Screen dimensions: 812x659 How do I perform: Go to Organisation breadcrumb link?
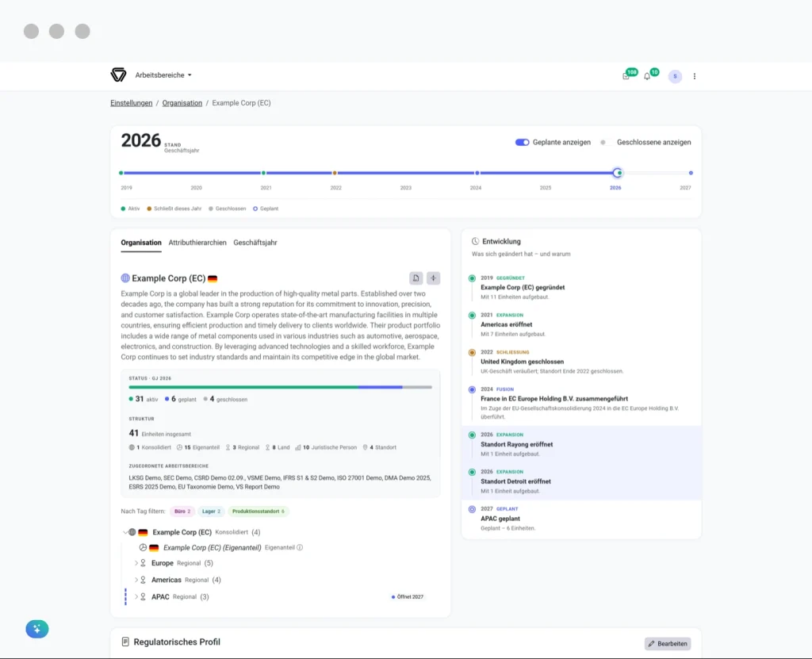[x=182, y=103]
